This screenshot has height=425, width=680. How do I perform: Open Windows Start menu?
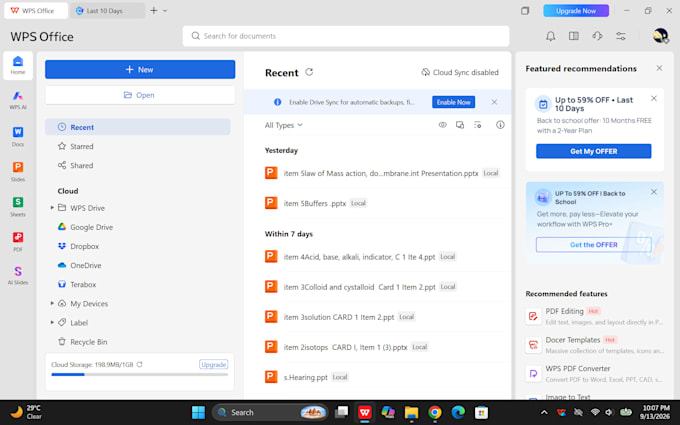(198, 412)
